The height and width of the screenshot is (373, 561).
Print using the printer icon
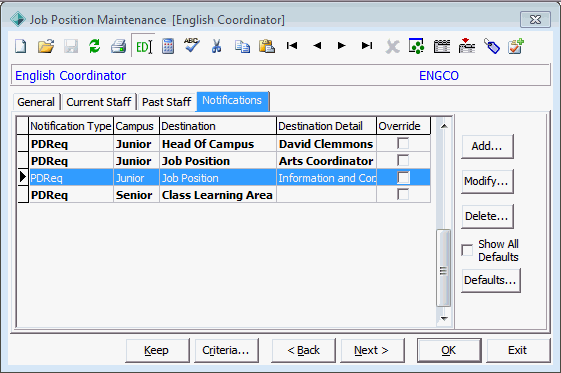click(118, 46)
